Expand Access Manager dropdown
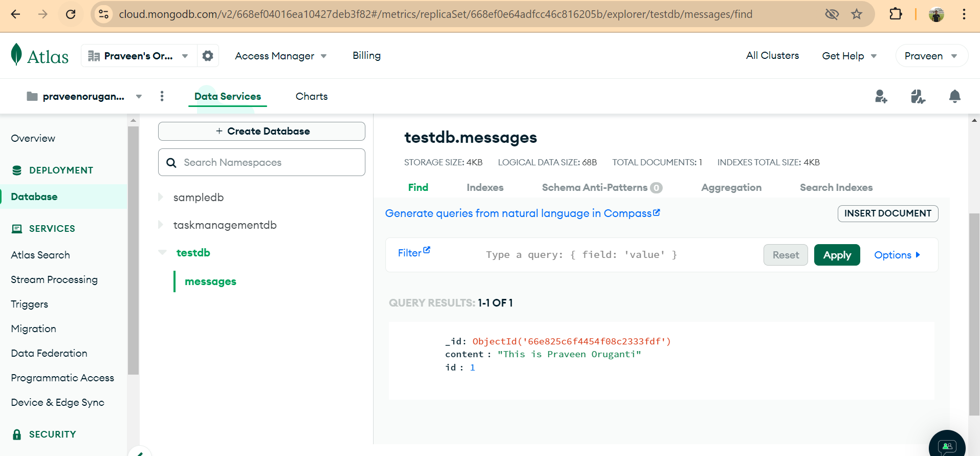Image resolution: width=980 pixels, height=456 pixels. coord(280,56)
